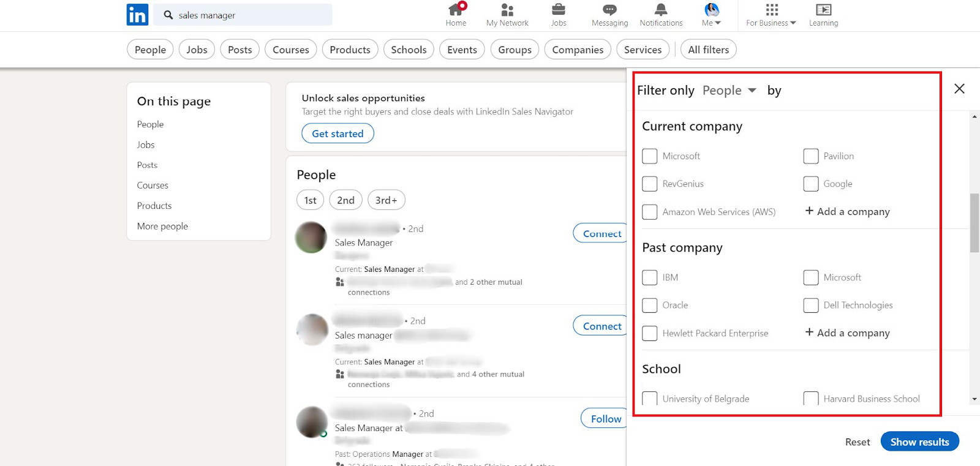Click the plus icon to add a current company
The width and height of the screenshot is (980, 466).
click(809, 211)
